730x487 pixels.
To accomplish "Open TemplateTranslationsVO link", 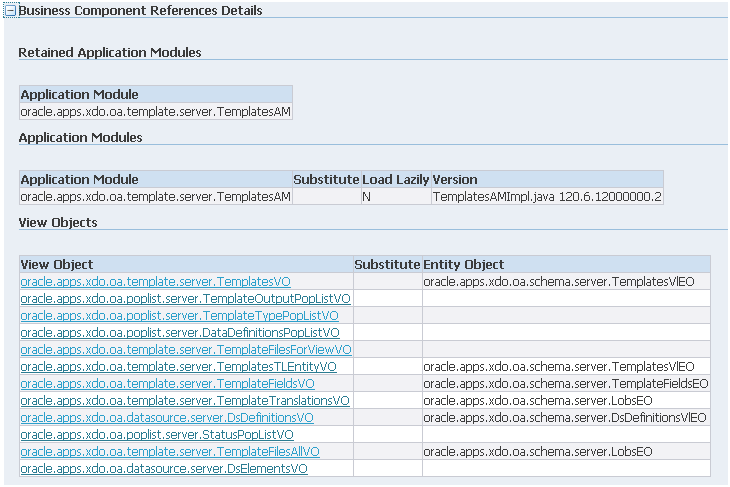I will click(185, 401).
